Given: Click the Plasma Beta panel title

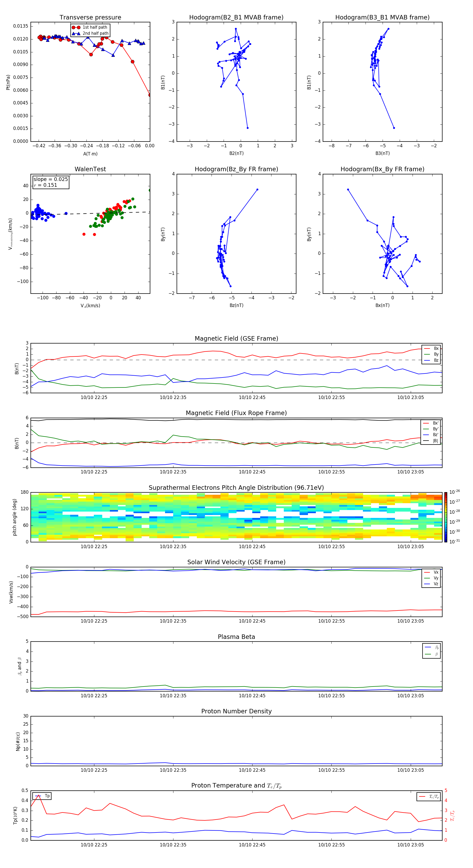Looking at the screenshot, I should click(236, 637).
